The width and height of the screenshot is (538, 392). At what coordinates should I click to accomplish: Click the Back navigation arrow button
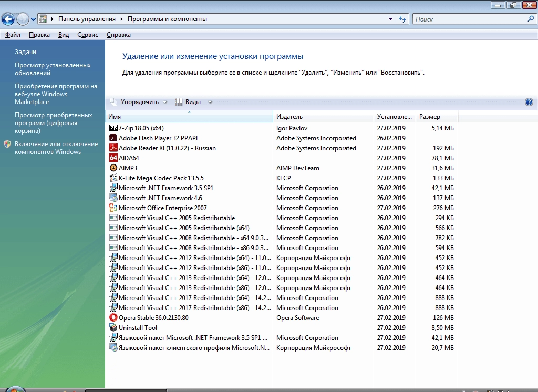[x=8, y=19]
